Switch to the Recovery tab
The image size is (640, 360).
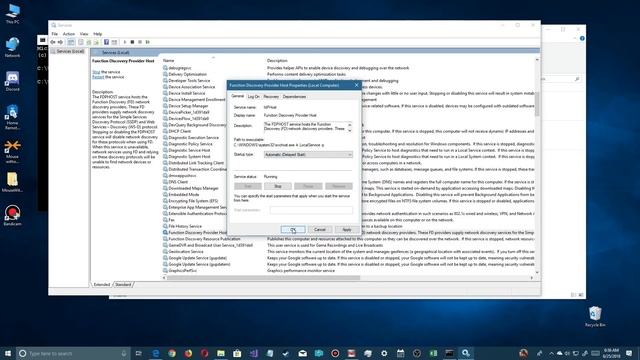pyautogui.click(x=271, y=97)
